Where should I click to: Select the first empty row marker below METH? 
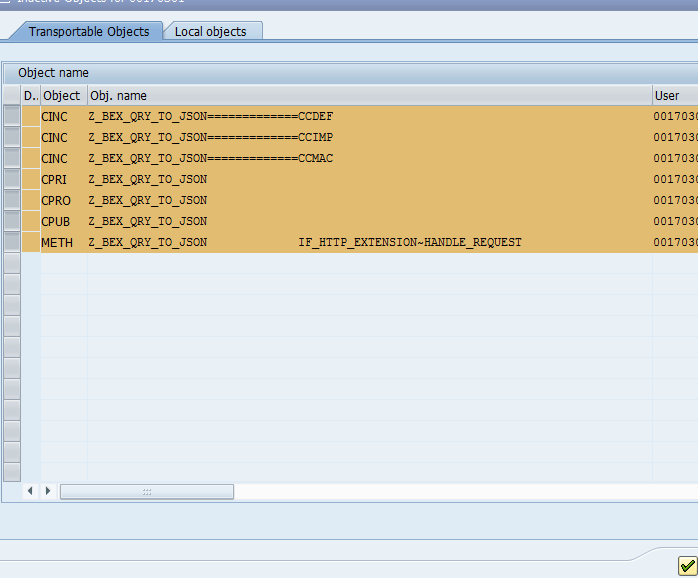[12, 263]
